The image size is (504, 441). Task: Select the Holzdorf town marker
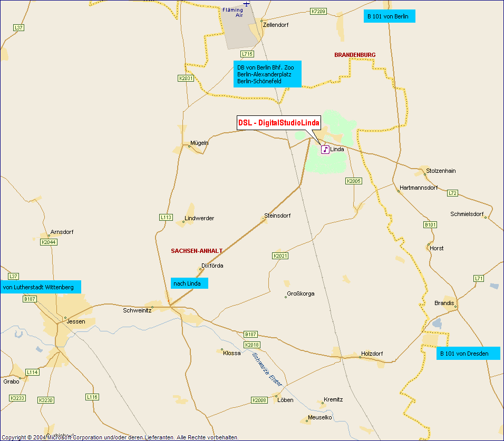[x=360, y=357]
